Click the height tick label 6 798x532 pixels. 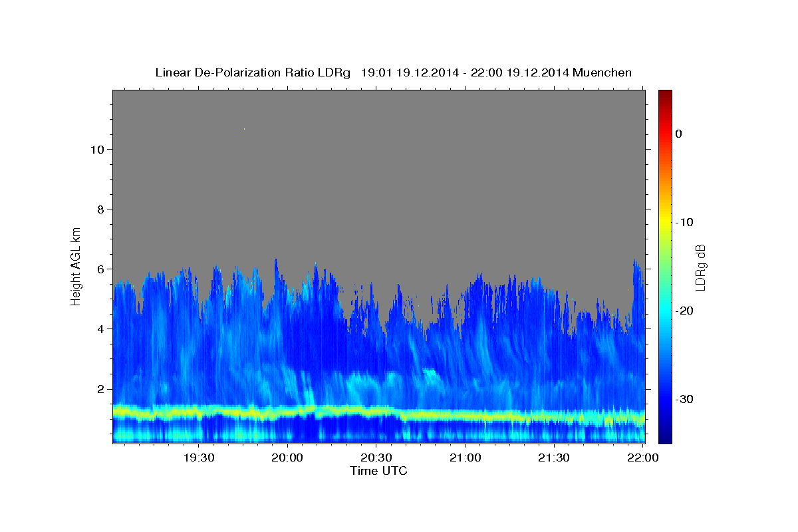[100, 269]
